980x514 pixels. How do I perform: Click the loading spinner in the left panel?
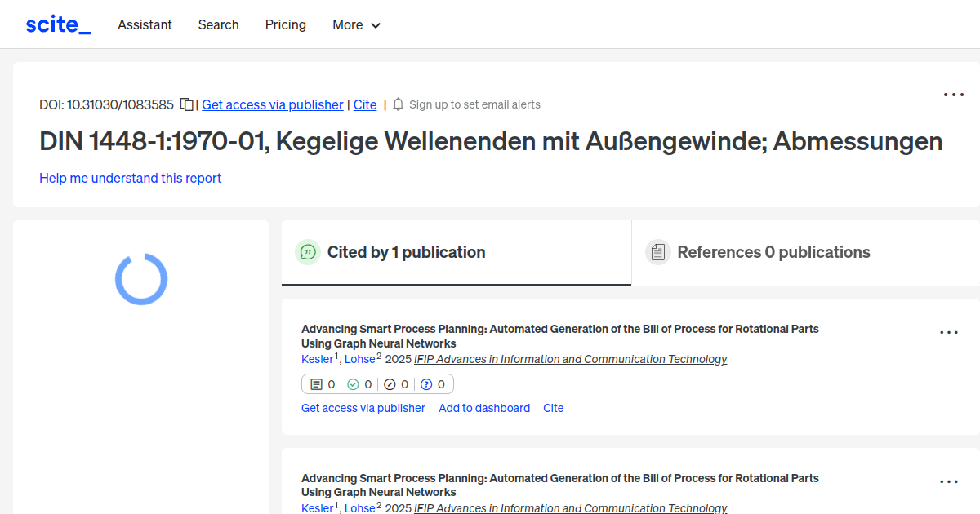(141, 278)
